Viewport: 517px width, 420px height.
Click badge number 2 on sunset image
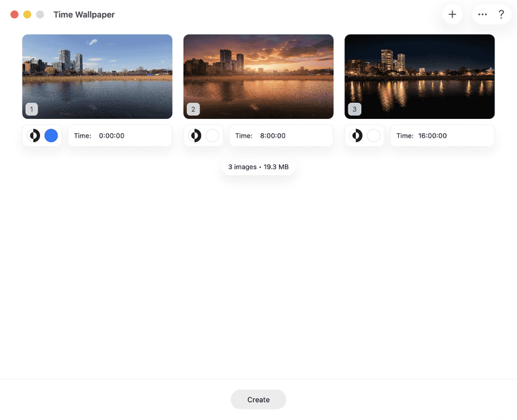193,109
